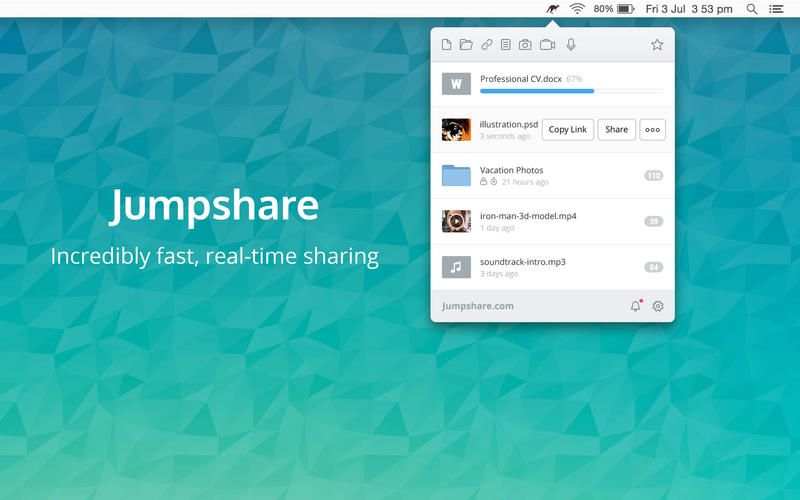This screenshot has height=500, width=800.
Task: Click the illustration.psd file name
Action: (509, 124)
